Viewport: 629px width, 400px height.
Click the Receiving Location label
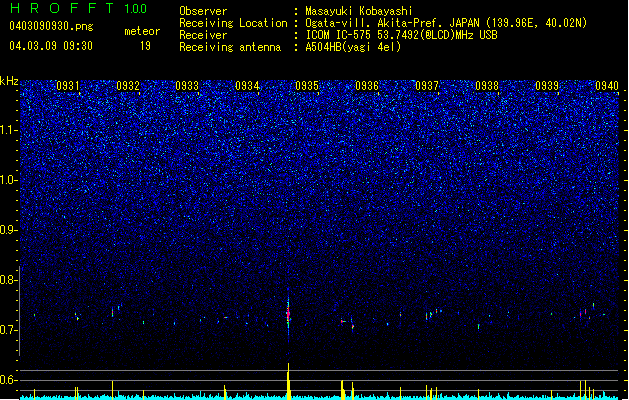pyautogui.click(x=233, y=23)
